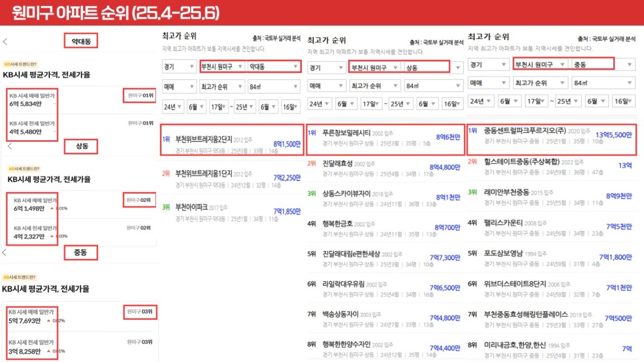Screen dimensions: 644x362
Task: Open 84㎡ size dropdown in 약대동 panel
Action: [274, 86]
